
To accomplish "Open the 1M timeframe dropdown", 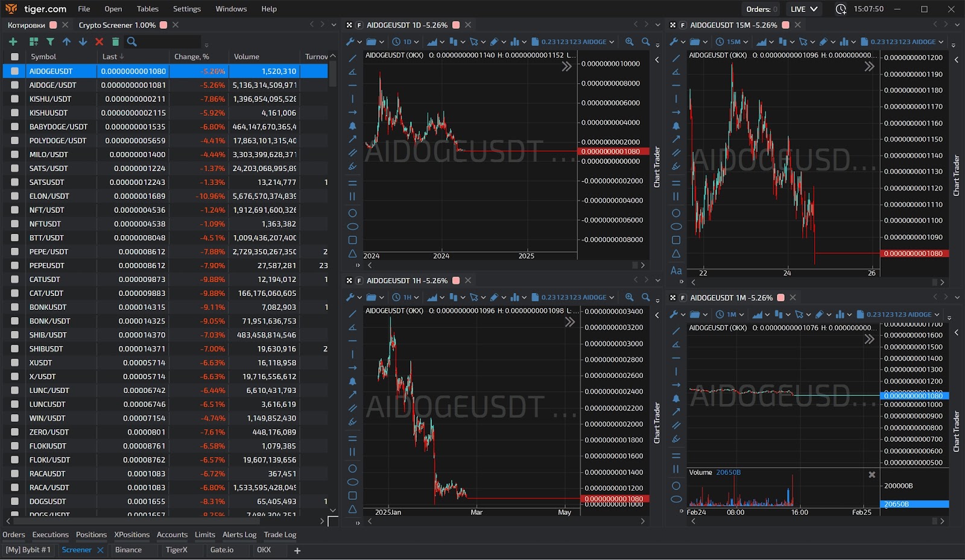I will [730, 314].
